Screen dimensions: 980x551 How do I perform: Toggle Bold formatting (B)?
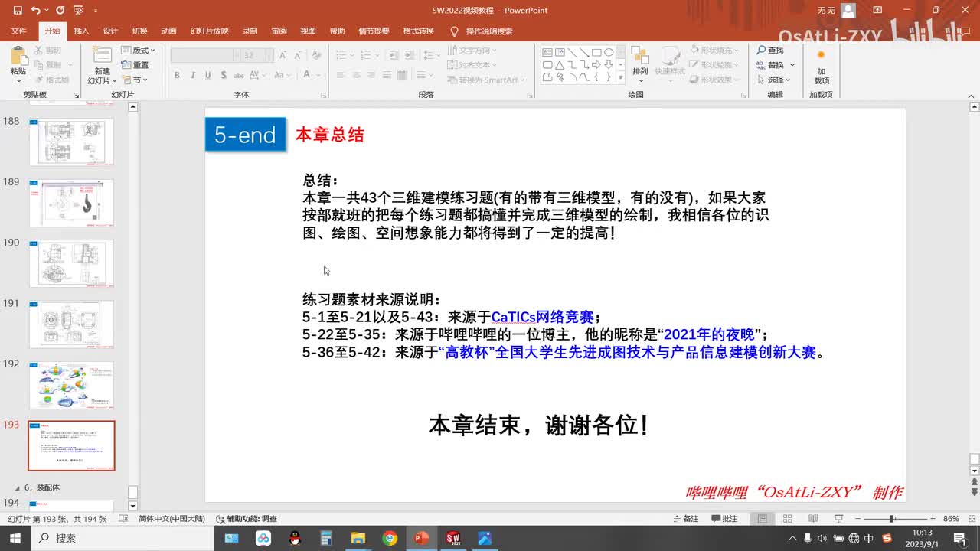[x=177, y=75]
